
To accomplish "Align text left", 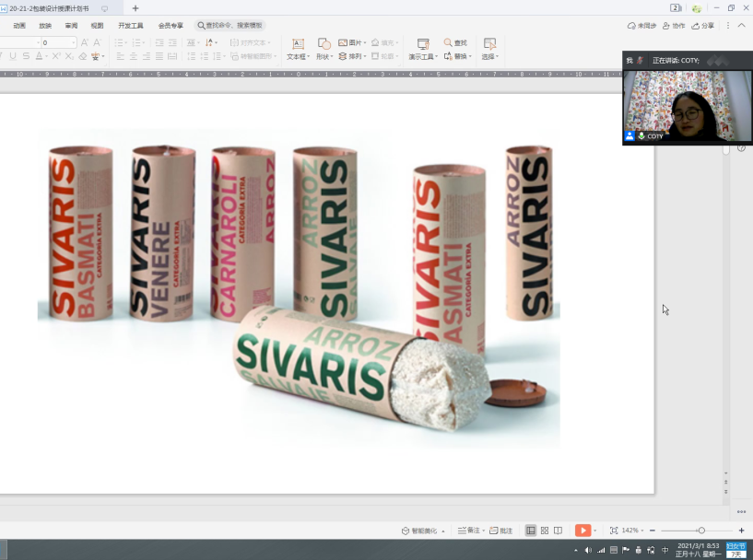I will (120, 56).
